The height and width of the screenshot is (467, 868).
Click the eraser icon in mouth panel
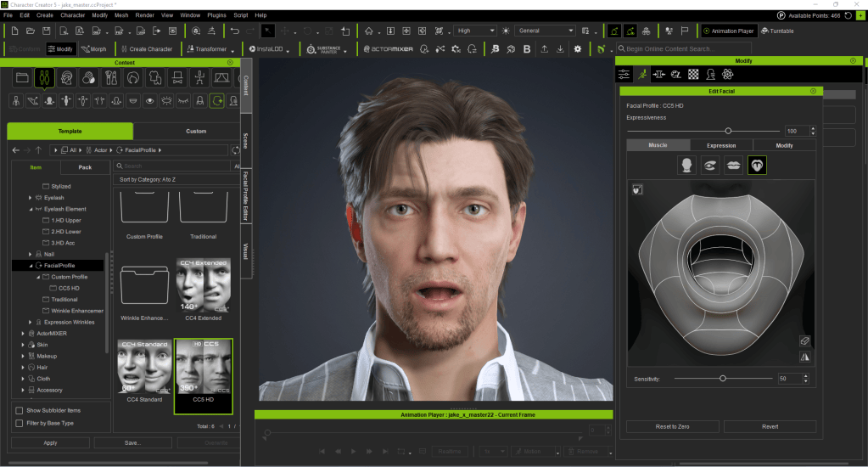pos(805,340)
